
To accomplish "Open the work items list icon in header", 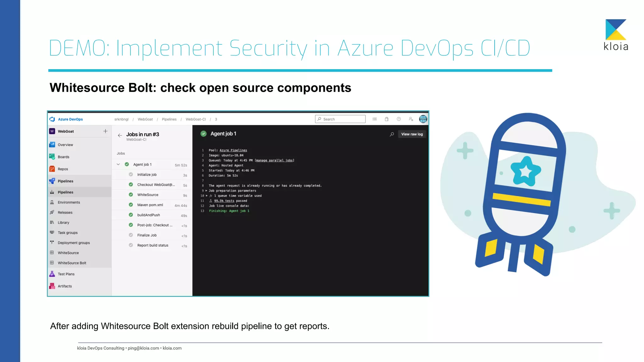I will (x=375, y=119).
